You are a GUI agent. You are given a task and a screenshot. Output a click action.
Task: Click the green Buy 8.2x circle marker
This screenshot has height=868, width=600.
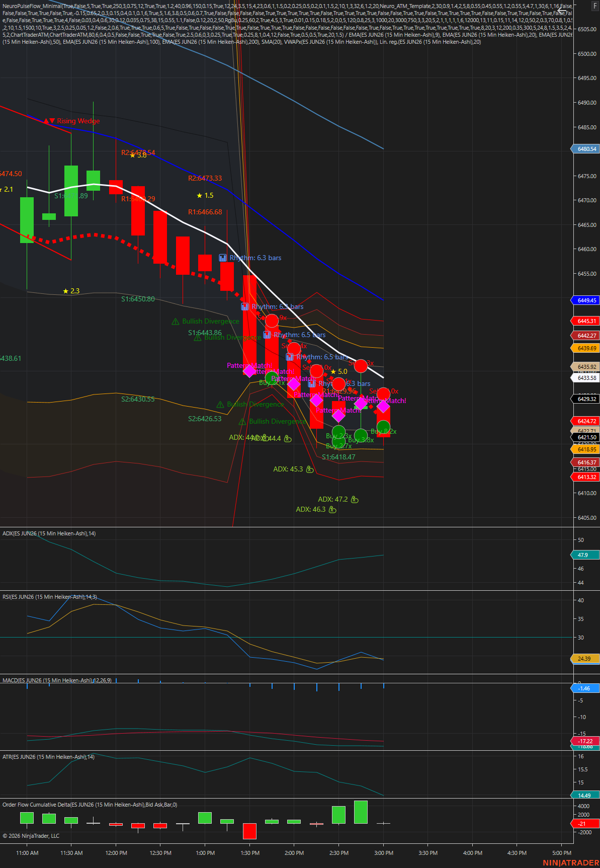click(383, 428)
